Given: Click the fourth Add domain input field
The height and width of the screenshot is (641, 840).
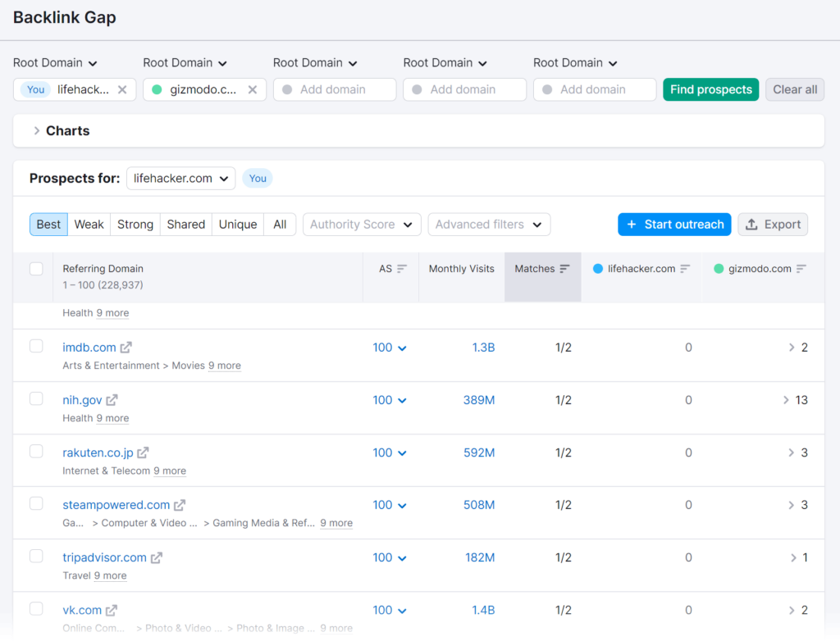Looking at the screenshot, I should [x=464, y=89].
